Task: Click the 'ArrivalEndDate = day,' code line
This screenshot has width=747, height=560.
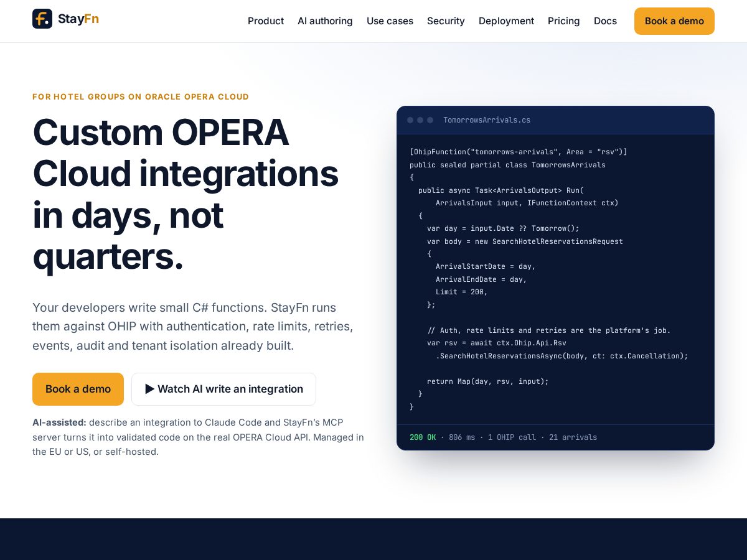Action: pos(481,279)
